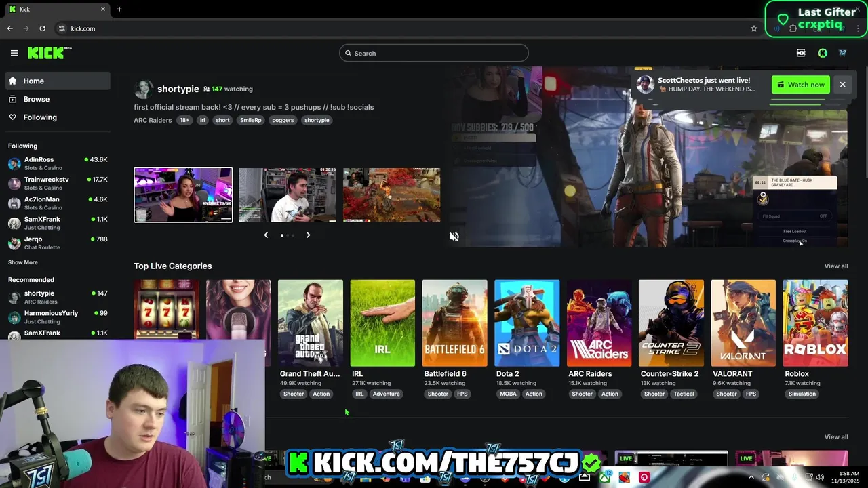Go to Home in sidebar
Viewport: 868px width, 488px height.
coord(58,81)
